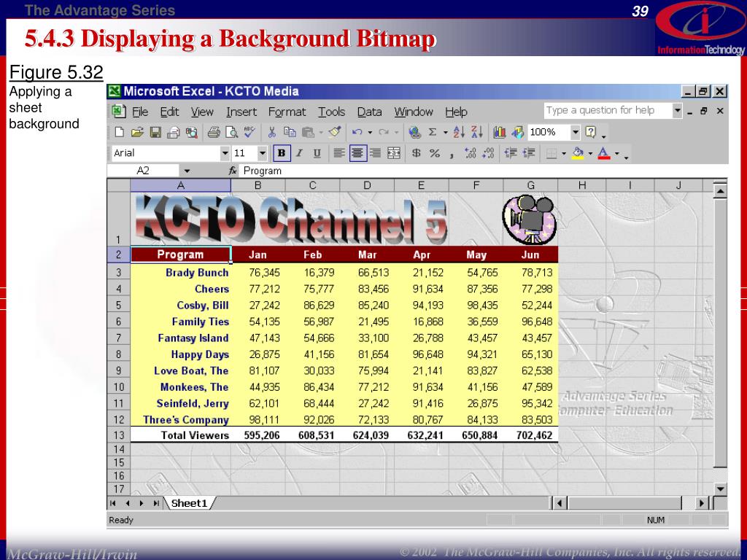Apply the yellow Fill Color
Image resolution: width=747 pixels, height=560 pixels.
(578, 153)
